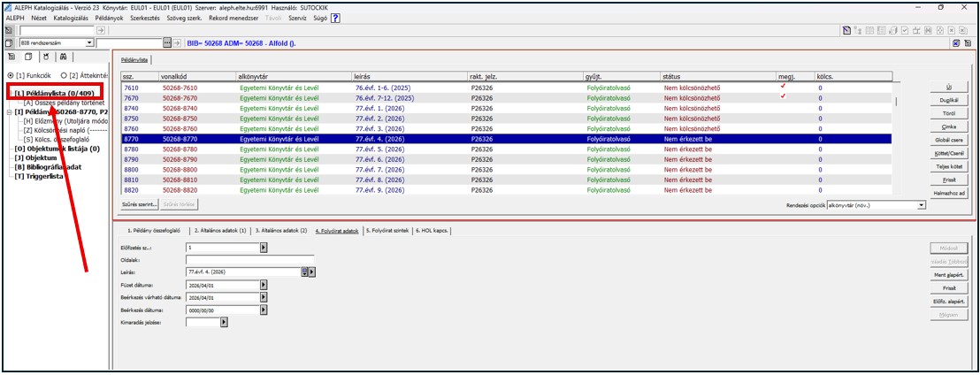Click the blue question mark help icon
Viewport: 980px width, 375px height.
coord(335,18)
